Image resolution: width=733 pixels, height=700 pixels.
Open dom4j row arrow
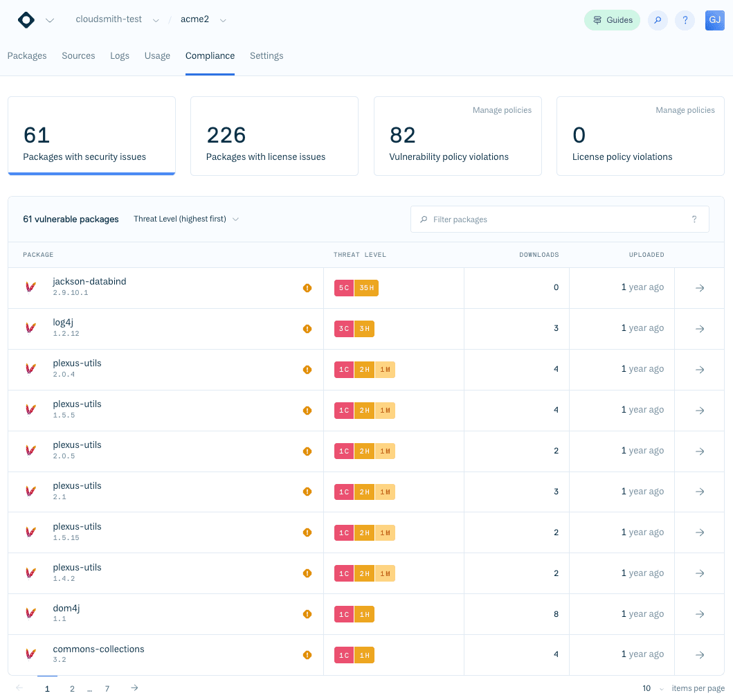pos(699,614)
